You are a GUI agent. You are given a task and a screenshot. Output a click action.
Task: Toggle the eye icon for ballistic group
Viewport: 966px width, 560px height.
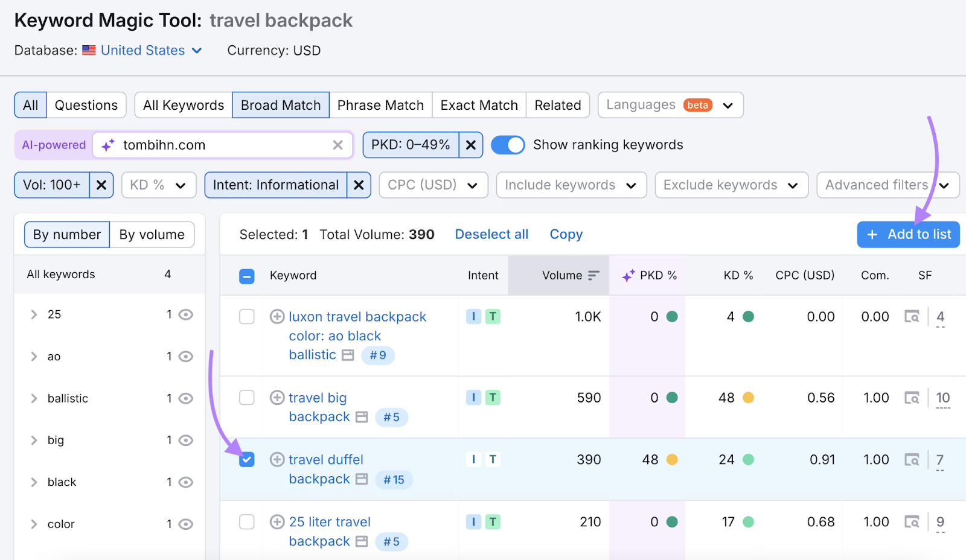click(x=186, y=398)
